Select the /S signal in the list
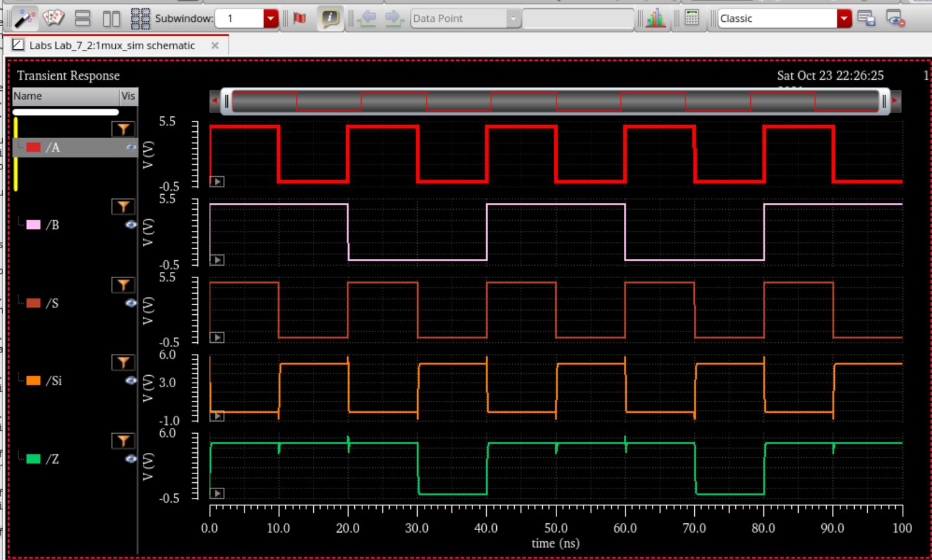932x560 pixels. [x=52, y=304]
